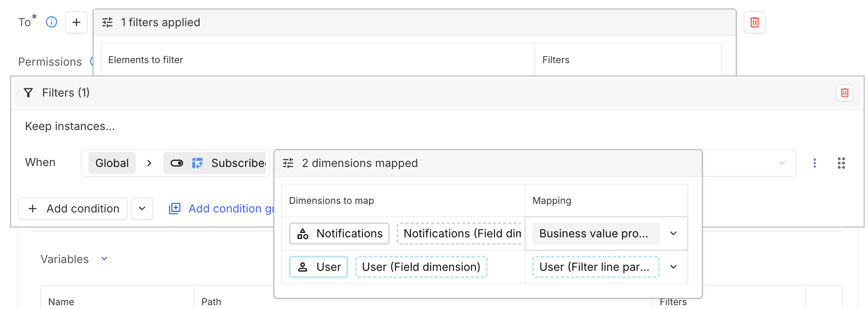The height and width of the screenshot is (309, 868).
Task: Click trash icon in Filters (1) header
Action: (844, 93)
